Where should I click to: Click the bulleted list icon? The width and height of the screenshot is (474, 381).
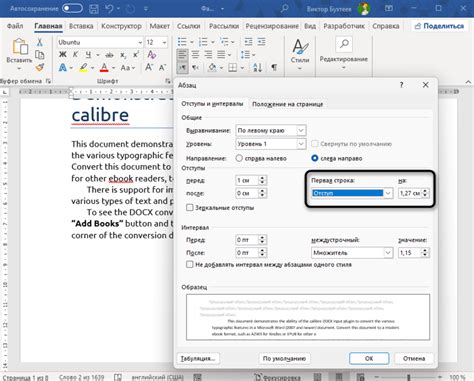click(182, 42)
